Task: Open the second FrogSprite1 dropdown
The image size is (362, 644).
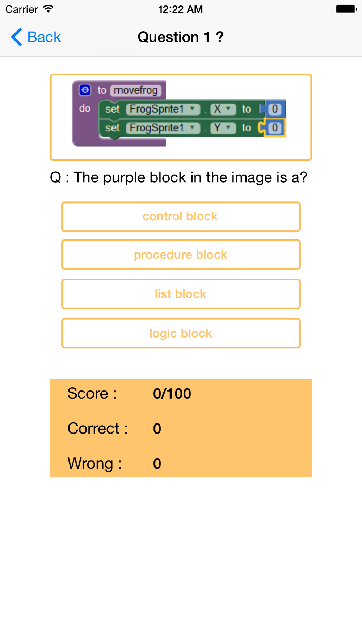Action: [x=163, y=128]
